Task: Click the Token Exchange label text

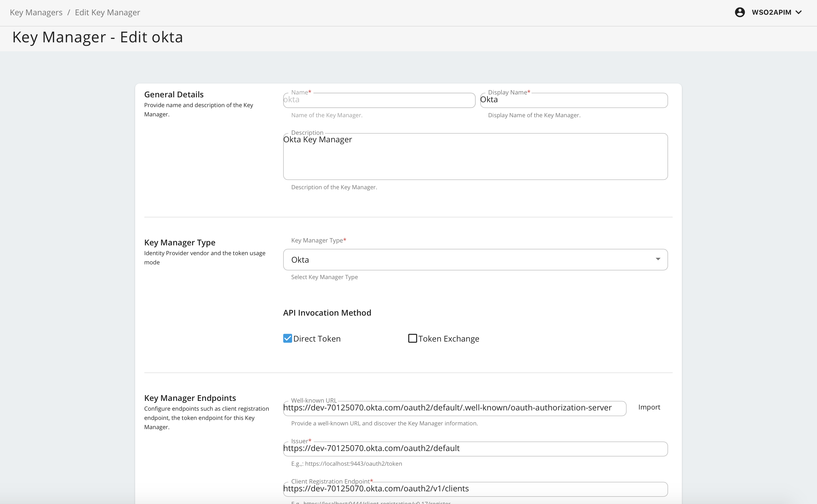Action: point(449,339)
